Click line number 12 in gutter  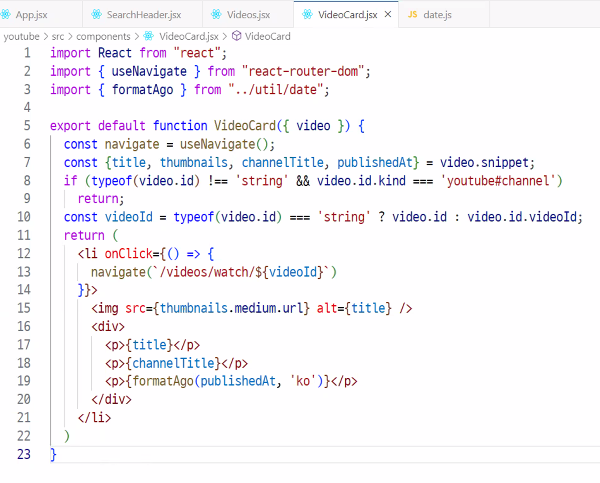coord(24,253)
